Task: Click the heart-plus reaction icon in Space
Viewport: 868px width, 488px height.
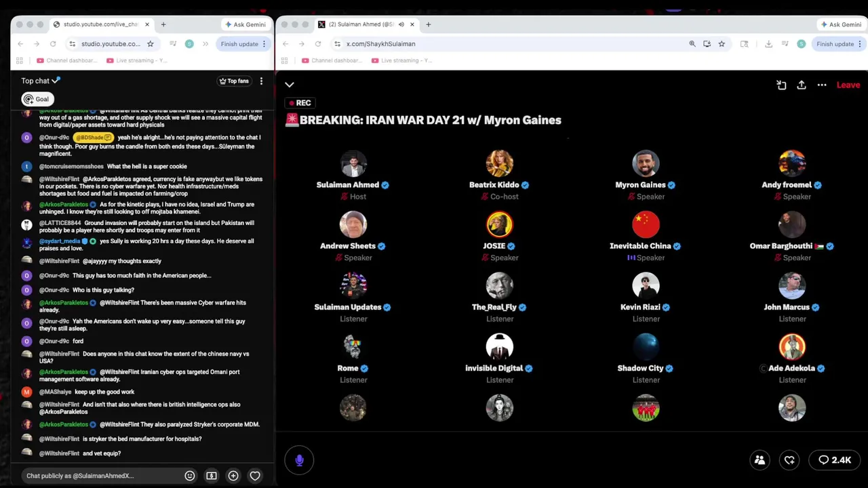Action: [789, 460]
